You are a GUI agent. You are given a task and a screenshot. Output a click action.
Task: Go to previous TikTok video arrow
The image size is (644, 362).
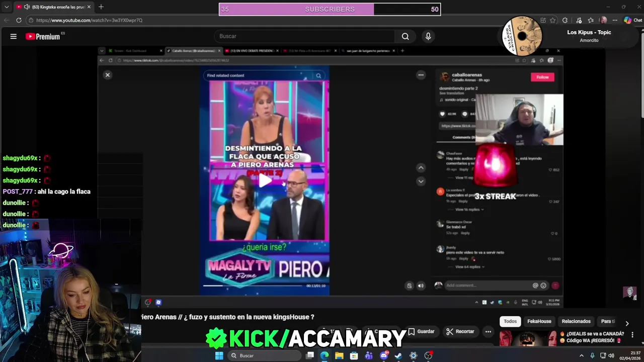tap(421, 167)
